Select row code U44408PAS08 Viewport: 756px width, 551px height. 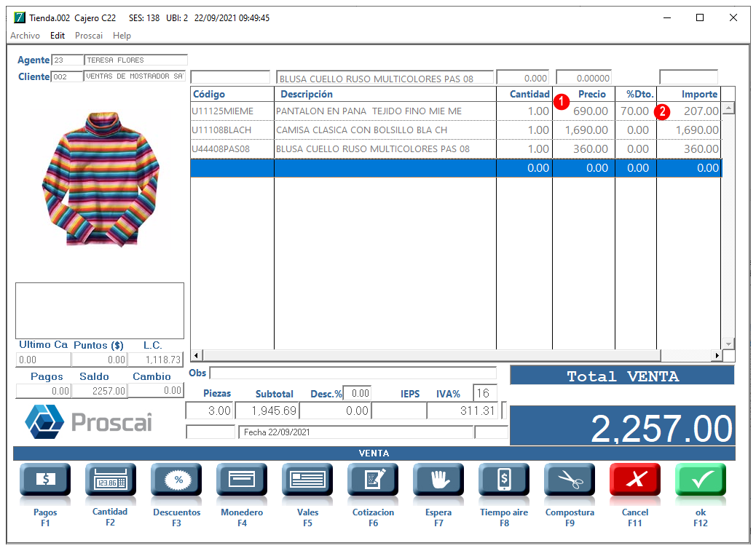pos(221,148)
